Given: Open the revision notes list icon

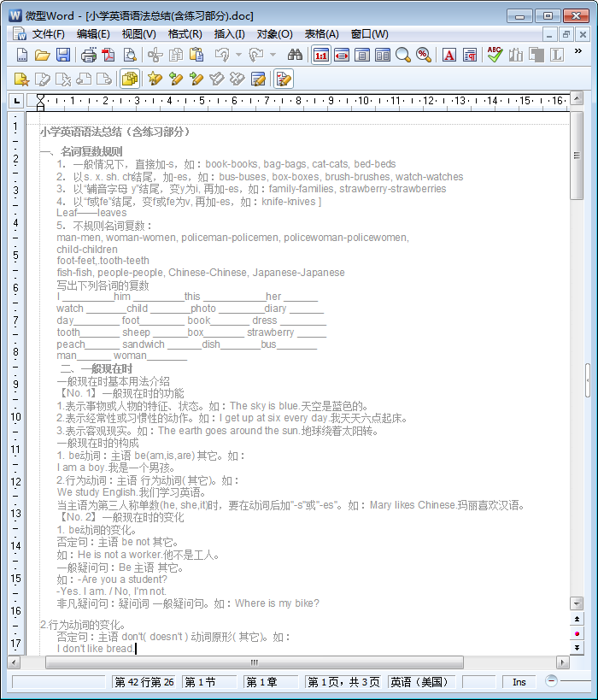Looking at the screenshot, I should coord(258,79).
